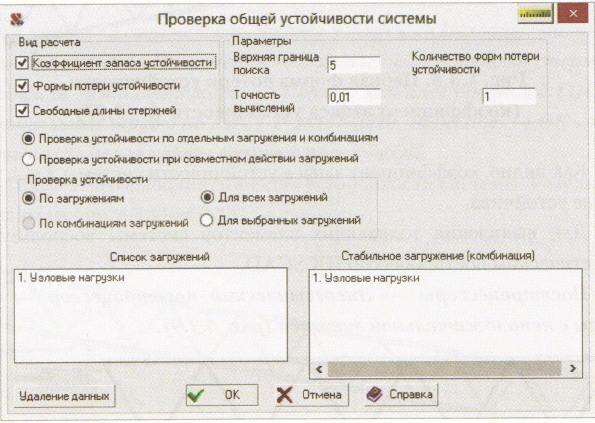The image size is (595, 423).
Task: Click left scroll arrow in stable loading list
Action: click(x=319, y=369)
